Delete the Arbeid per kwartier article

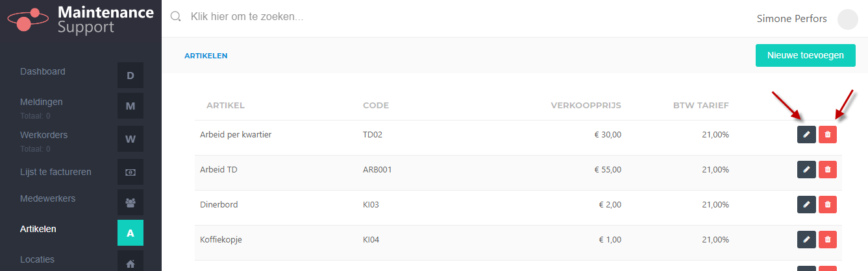click(828, 134)
